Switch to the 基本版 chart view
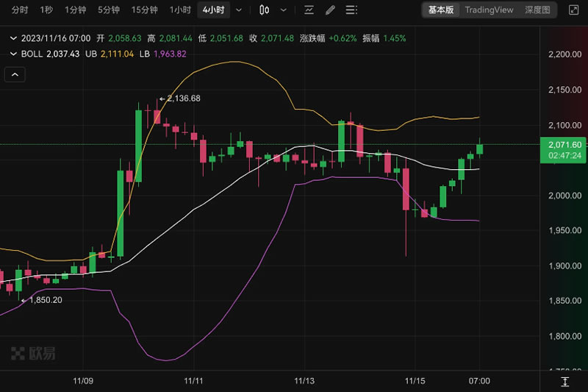588x392 pixels. 441,10
